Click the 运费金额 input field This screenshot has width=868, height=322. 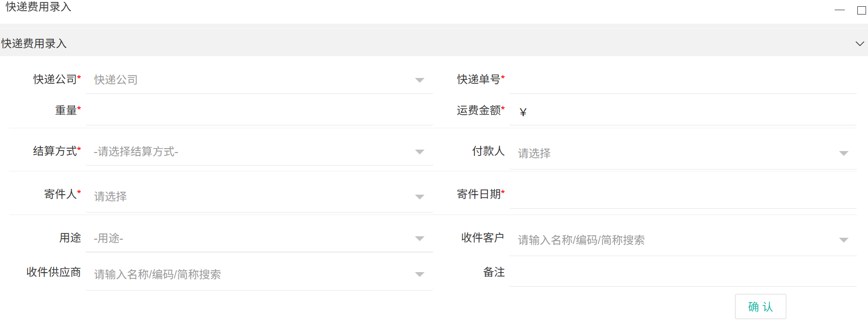(x=687, y=112)
